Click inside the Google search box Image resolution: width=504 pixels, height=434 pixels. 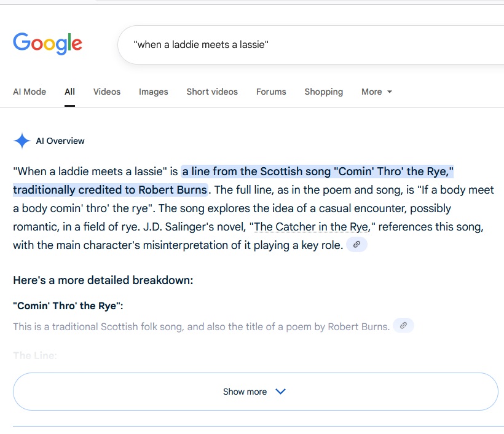[307, 44]
